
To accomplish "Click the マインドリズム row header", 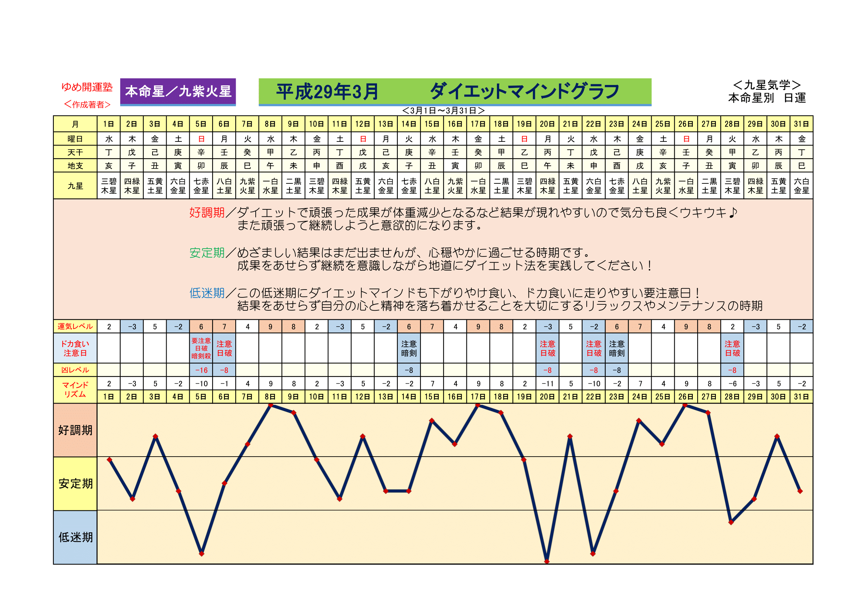I will click(x=75, y=389).
